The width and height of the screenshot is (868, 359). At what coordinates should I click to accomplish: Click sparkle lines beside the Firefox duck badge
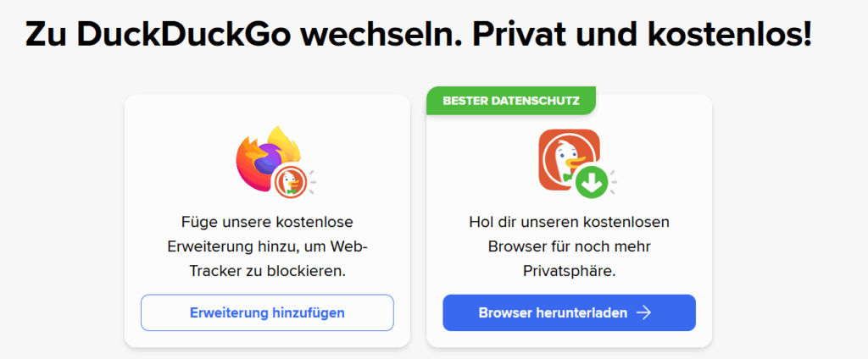(x=312, y=181)
